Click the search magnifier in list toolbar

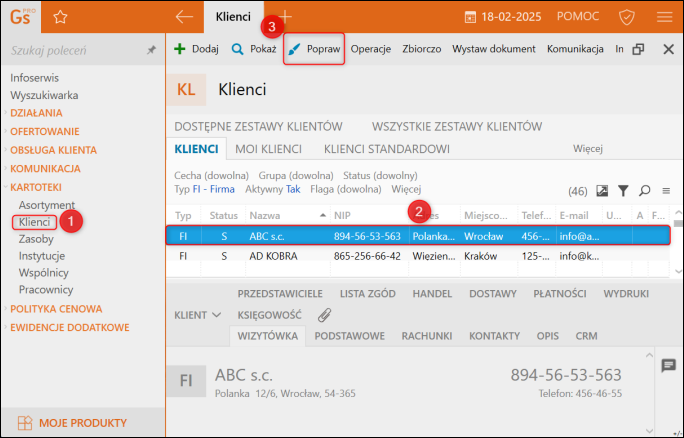pyautogui.click(x=644, y=191)
